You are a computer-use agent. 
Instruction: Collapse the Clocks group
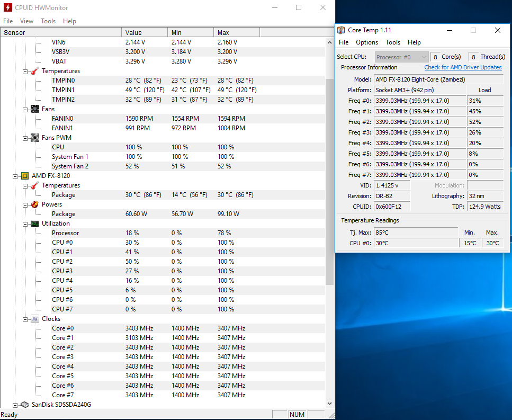25,319
